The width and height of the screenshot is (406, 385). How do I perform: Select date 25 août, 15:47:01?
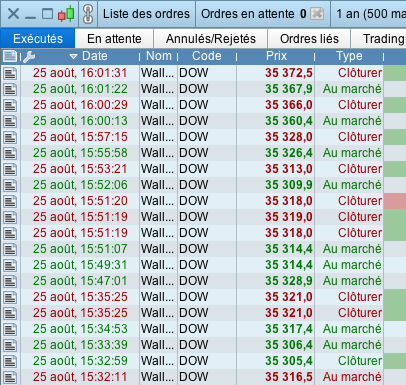pos(80,281)
